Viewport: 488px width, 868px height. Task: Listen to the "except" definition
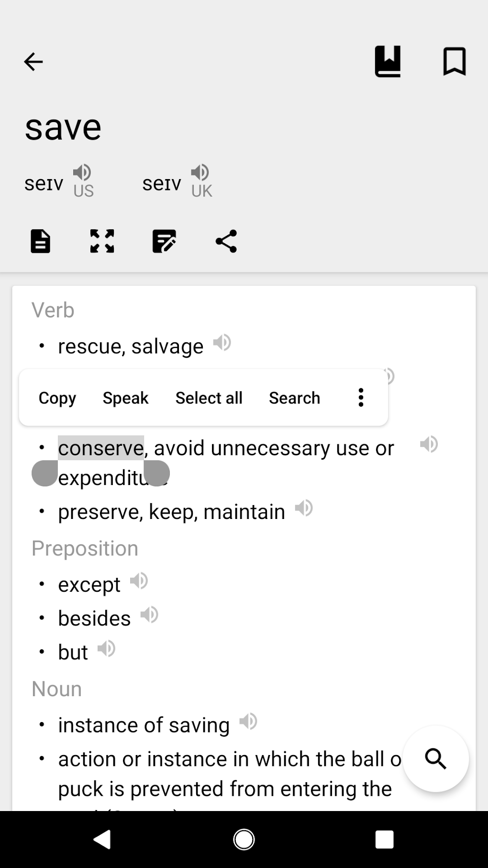point(139,581)
